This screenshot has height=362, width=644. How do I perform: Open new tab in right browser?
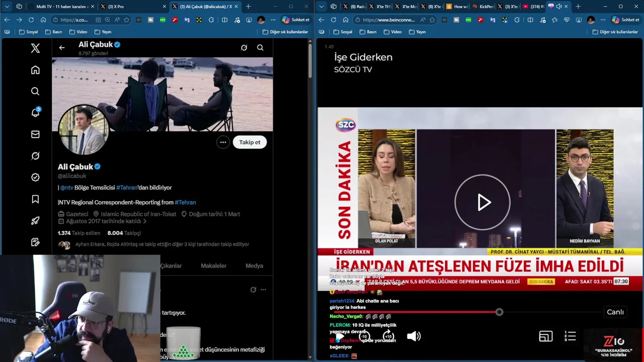[578, 7]
